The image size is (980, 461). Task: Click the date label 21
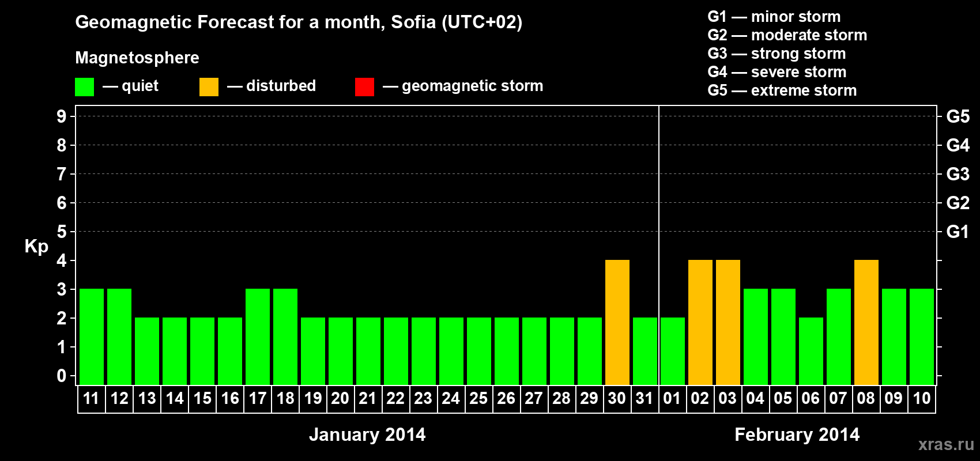[368, 398]
